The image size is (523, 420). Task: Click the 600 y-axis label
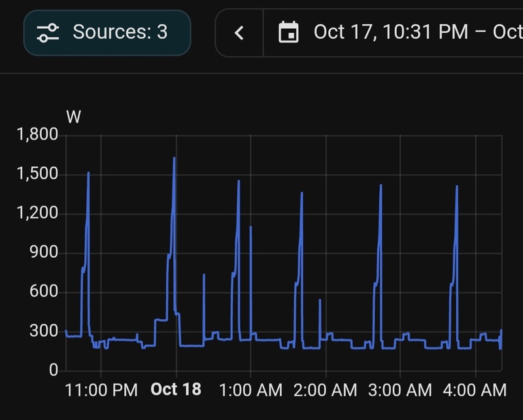44,292
